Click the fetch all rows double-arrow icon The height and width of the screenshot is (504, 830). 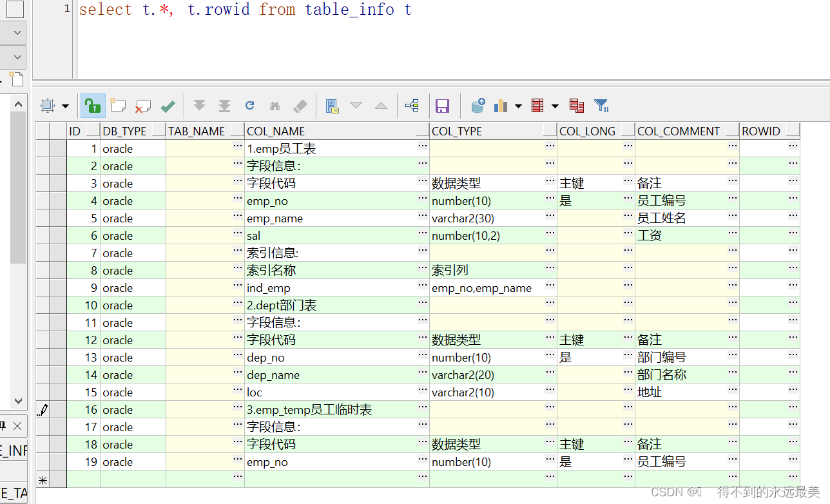pyautogui.click(x=225, y=105)
